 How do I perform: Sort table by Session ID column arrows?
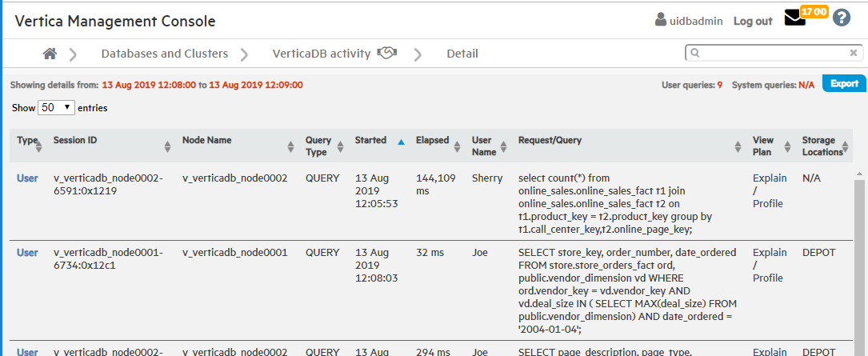coord(167,146)
